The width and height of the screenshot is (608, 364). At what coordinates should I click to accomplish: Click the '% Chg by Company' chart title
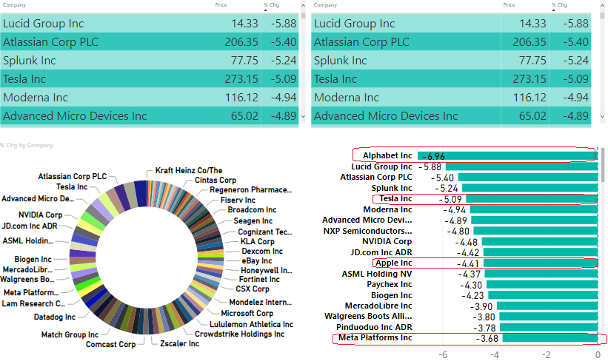tap(27, 145)
